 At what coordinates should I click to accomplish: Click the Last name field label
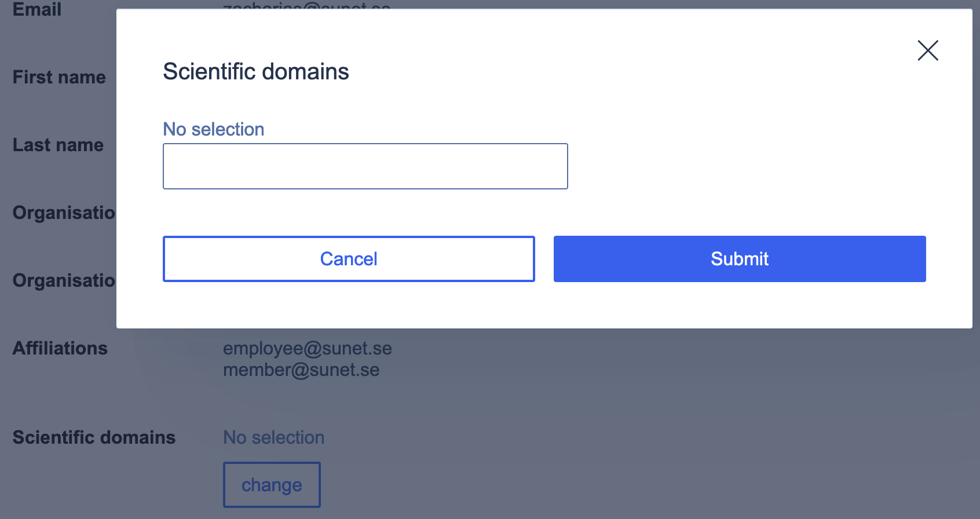[58, 145]
